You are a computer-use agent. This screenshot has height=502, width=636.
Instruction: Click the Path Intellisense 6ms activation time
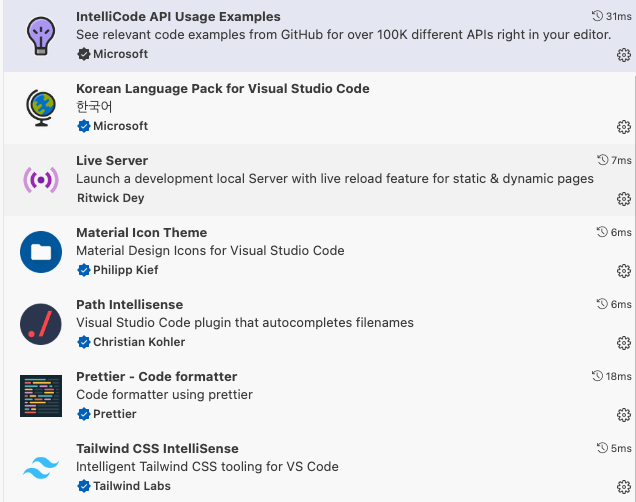click(621, 304)
